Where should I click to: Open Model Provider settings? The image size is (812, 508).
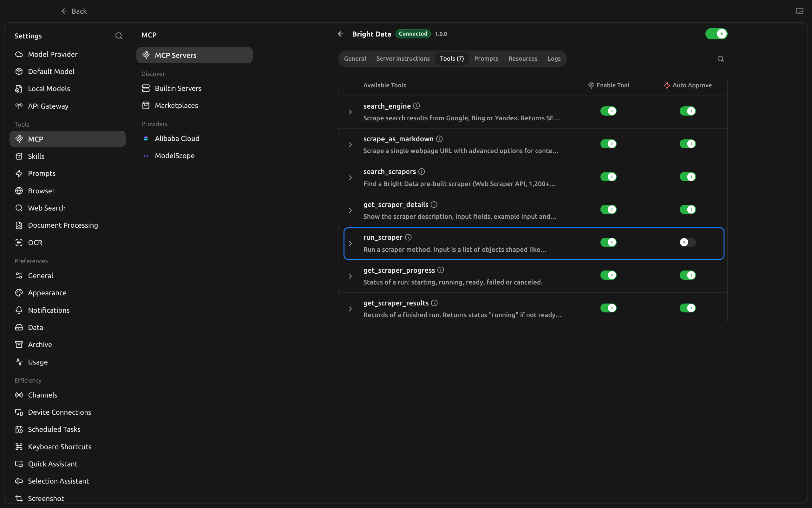coord(68,54)
